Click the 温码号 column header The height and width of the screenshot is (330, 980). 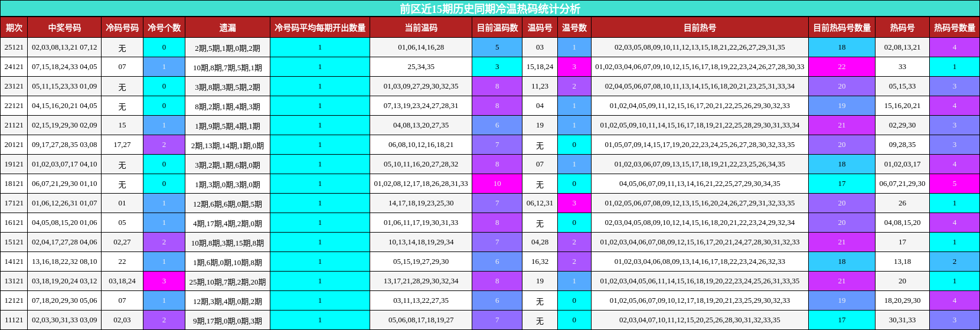click(x=540, y=28)
